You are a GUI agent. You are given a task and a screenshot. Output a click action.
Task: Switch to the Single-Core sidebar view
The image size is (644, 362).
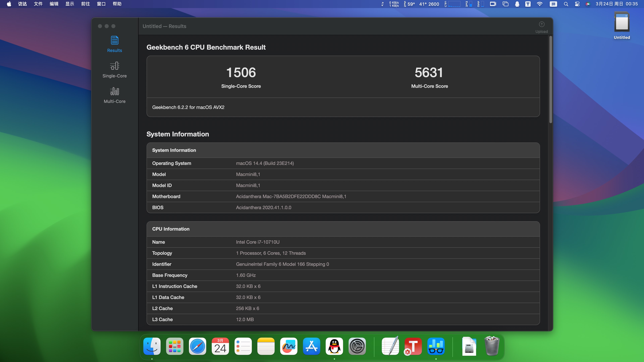tap(115, 70)
